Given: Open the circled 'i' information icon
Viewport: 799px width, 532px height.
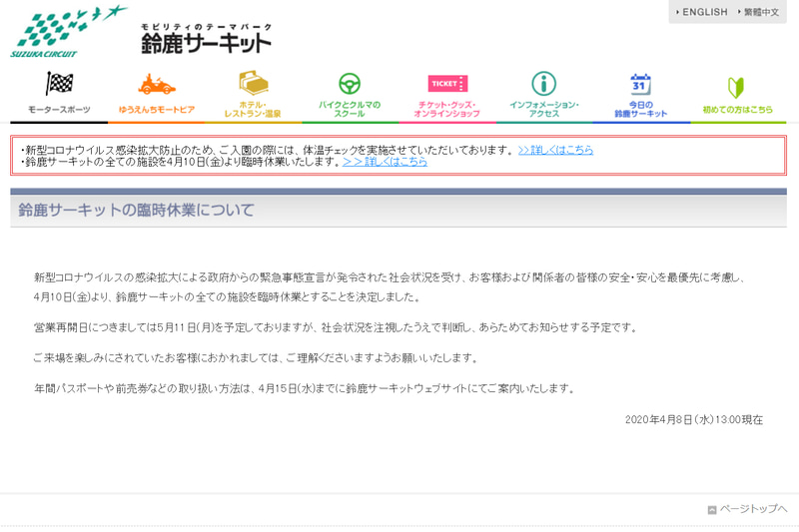Looking at the screenshot, I should [x=543, y=84].
